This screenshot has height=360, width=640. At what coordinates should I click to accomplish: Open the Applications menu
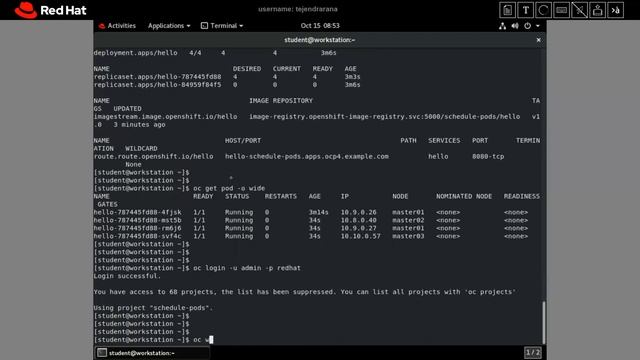click(169, 26)
